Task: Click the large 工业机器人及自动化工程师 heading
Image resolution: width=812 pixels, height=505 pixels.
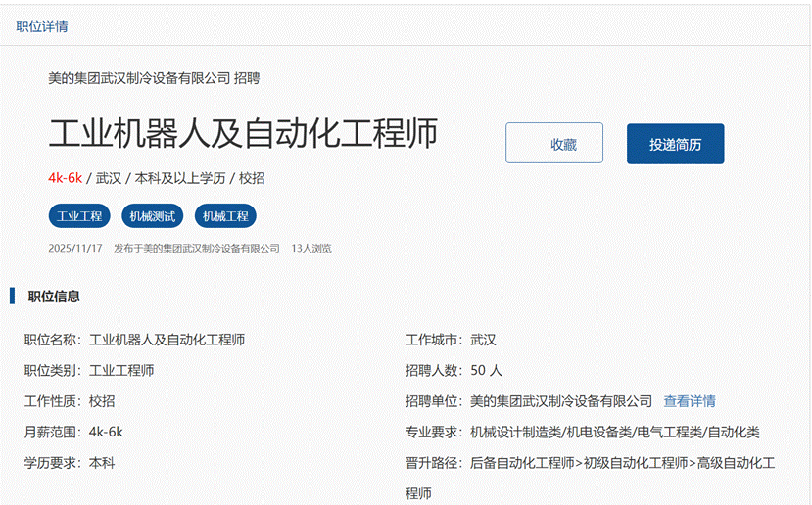Action: pos(243,134)
